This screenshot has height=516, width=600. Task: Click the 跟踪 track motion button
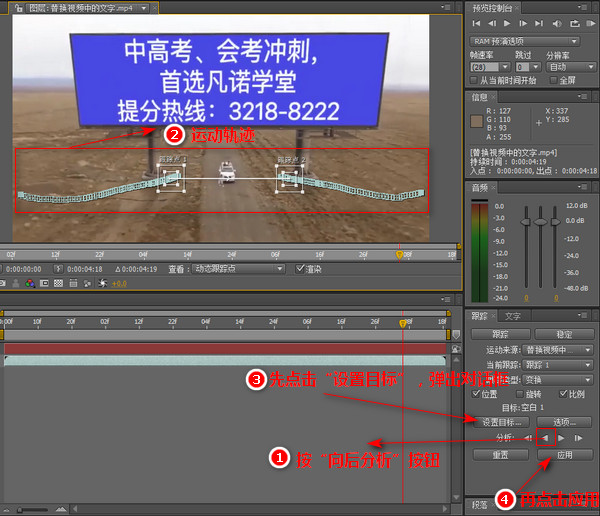tap(500, 334)
